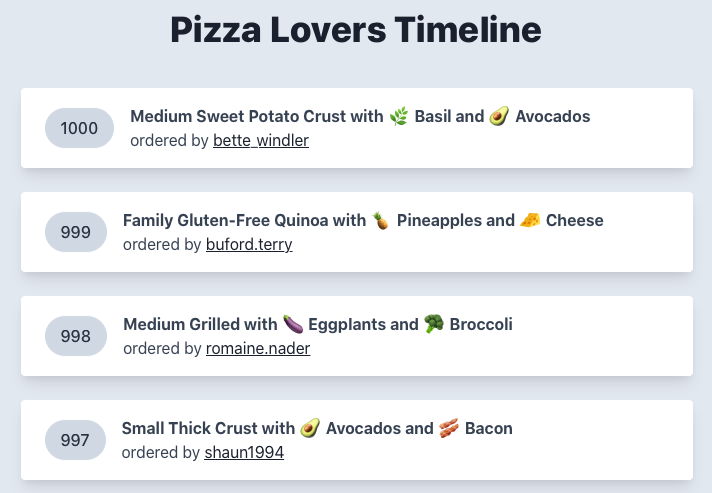Open buford.terry's profile link
Screen dimensions: 712x493
pos(249,245)
